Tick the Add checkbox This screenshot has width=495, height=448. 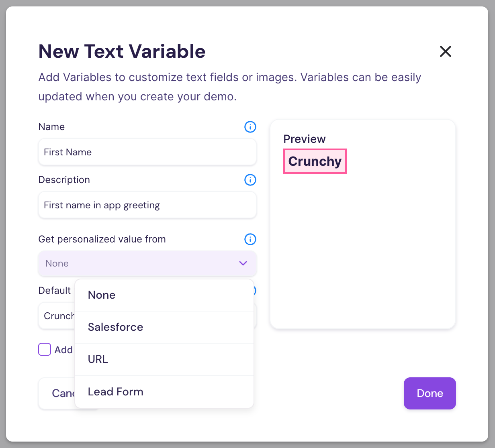(45, 350)
